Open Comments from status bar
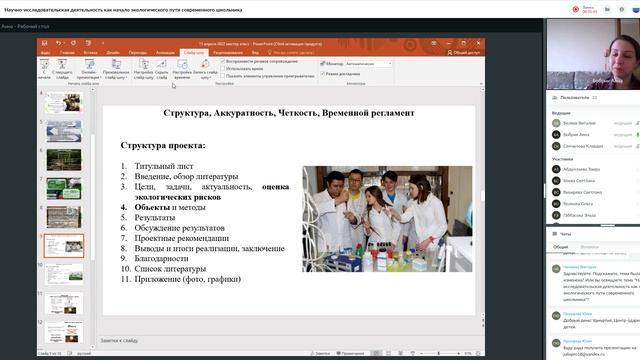The image size is (640, 360). pos(350,353)
